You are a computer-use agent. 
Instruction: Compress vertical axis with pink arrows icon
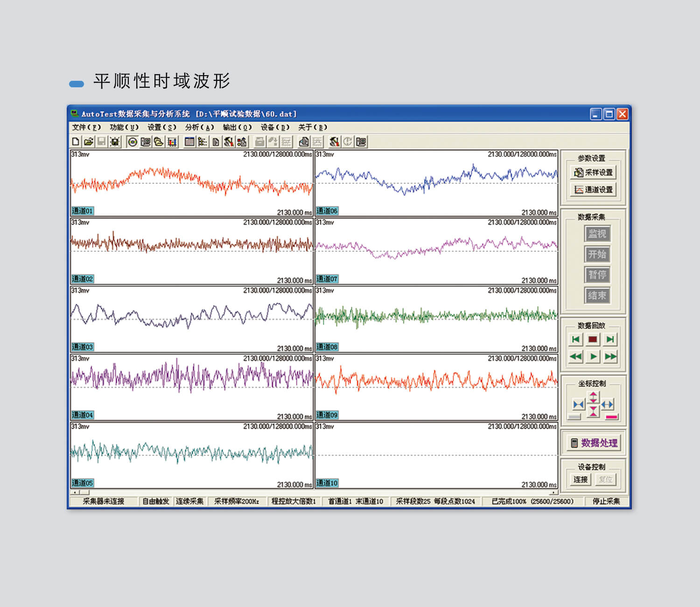(593, 411)
